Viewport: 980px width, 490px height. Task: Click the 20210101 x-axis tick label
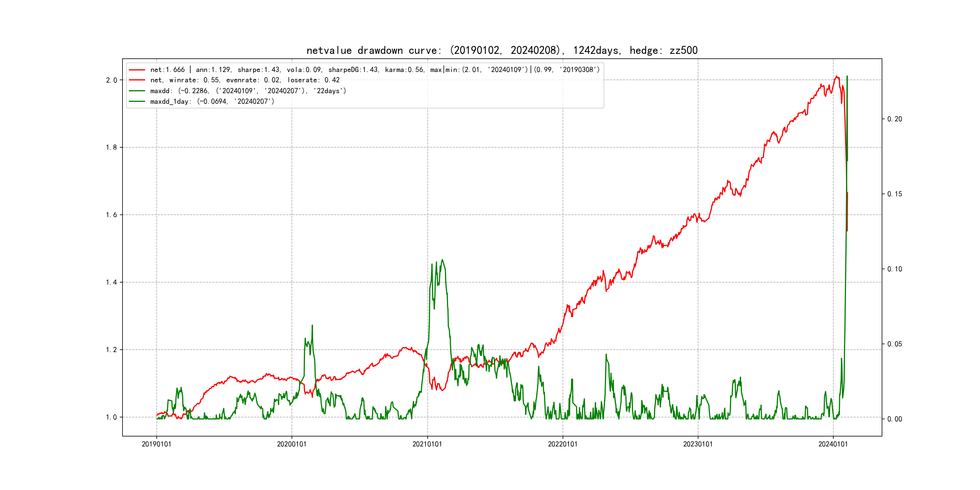tap(427, 444)
